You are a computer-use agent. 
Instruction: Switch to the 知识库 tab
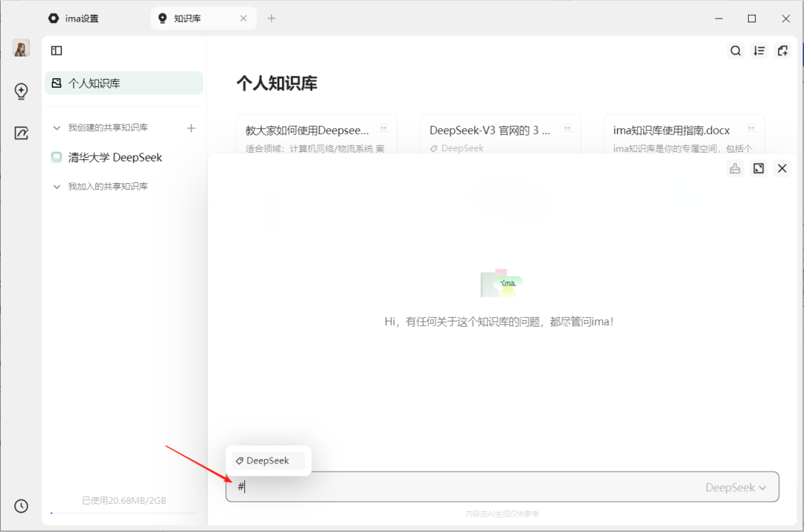(x=203, y=19)
